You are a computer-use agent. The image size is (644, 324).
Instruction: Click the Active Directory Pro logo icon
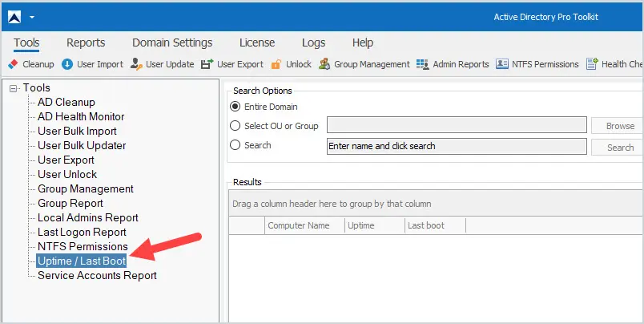coord(14,18)
